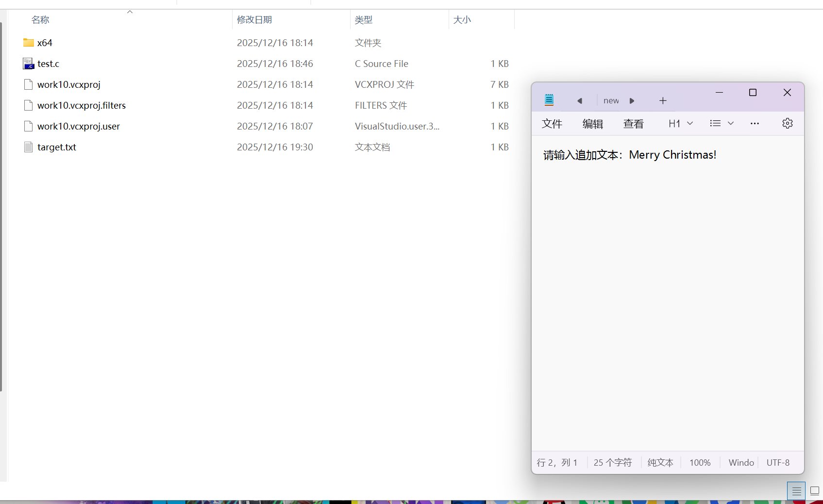
Task: Sort files by the 大小 column
Action: click(462, 20)
